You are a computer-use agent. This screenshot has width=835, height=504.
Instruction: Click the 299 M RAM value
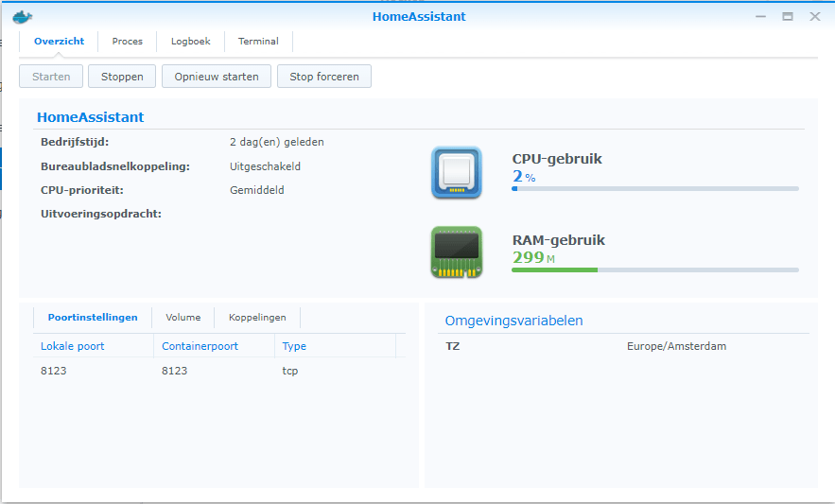[533, 258]
